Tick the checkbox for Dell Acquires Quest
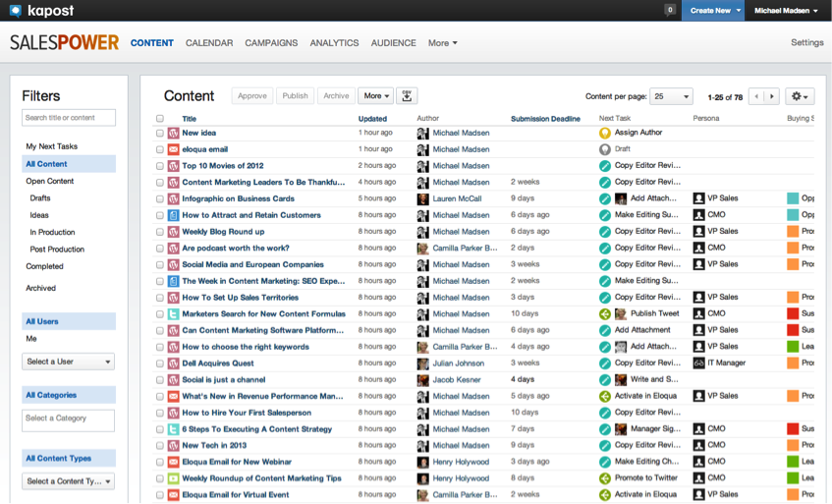Screen dimensions: 832x504 pos(160,364)
